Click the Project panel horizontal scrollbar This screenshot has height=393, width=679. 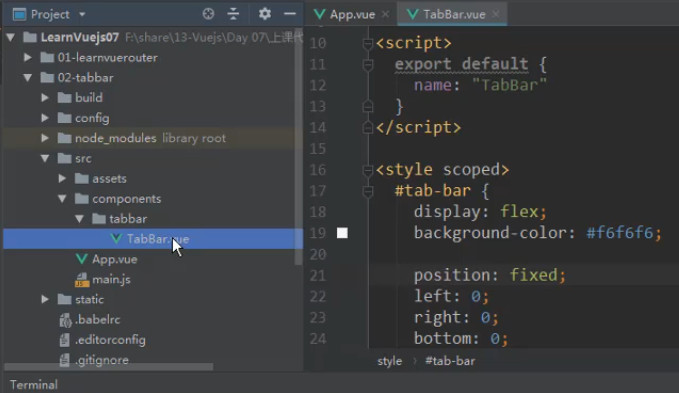pos(109,367)
